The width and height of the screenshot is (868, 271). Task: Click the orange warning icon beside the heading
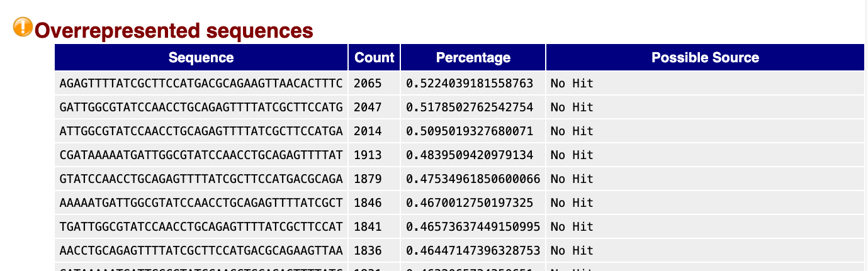[23, 27]
